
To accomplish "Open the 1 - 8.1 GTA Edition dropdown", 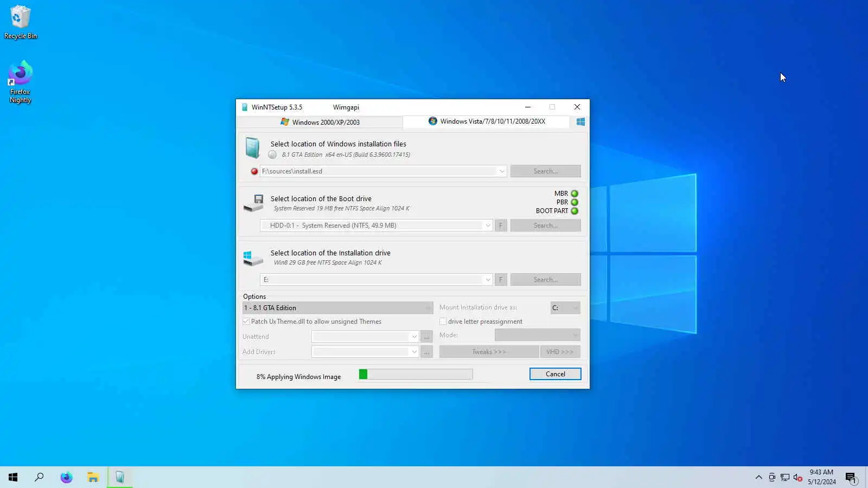I will coord(337,308).
